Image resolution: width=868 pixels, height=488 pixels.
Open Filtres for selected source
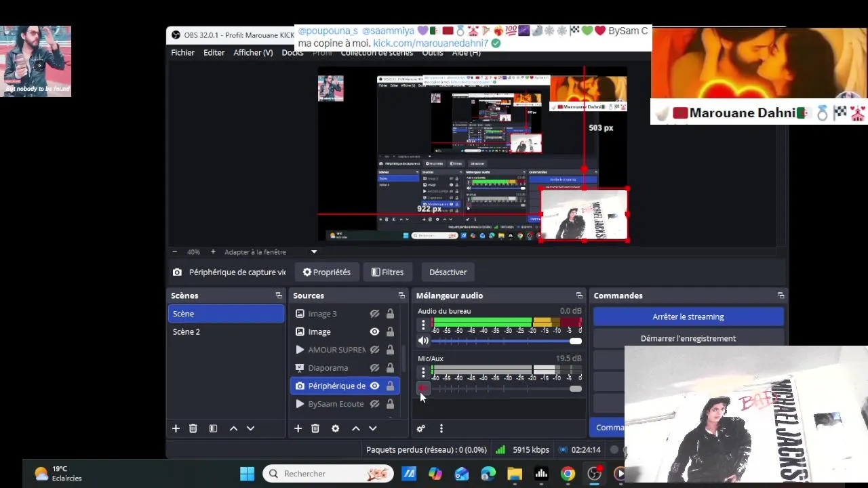387,272
